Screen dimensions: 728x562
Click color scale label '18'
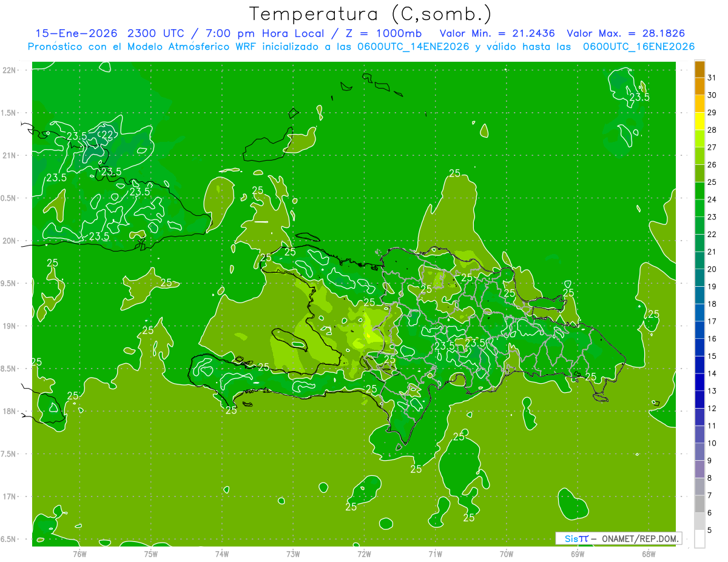(712, 304)
